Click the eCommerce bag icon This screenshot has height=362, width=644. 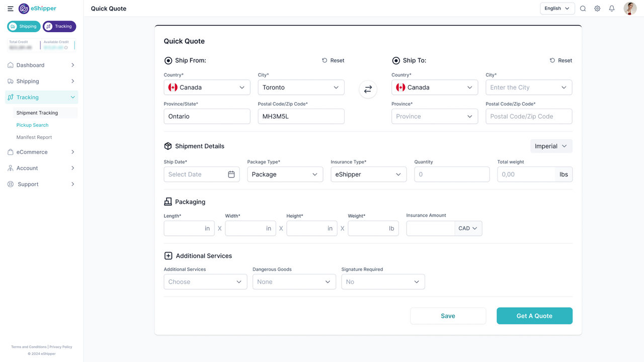[11, 152]
